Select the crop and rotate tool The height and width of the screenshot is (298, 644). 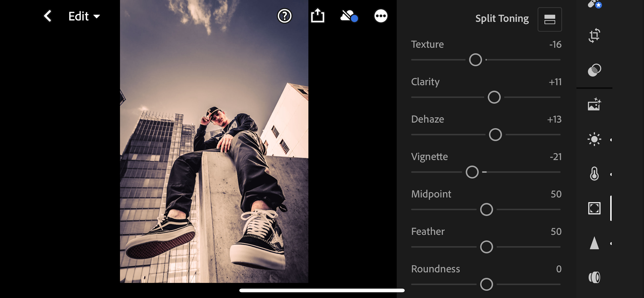[x=594, y=35]
